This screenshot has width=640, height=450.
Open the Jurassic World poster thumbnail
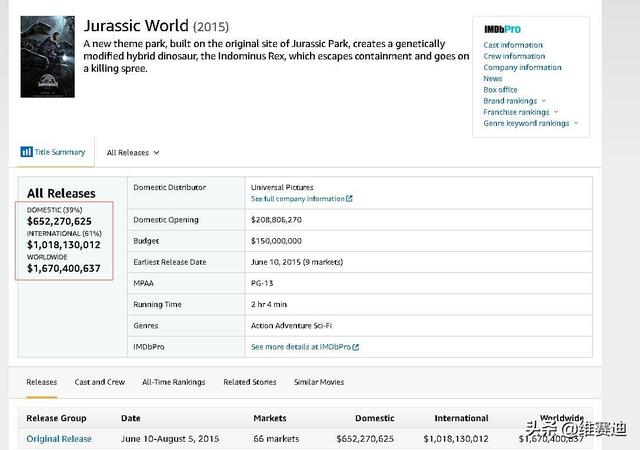[48, 57]
